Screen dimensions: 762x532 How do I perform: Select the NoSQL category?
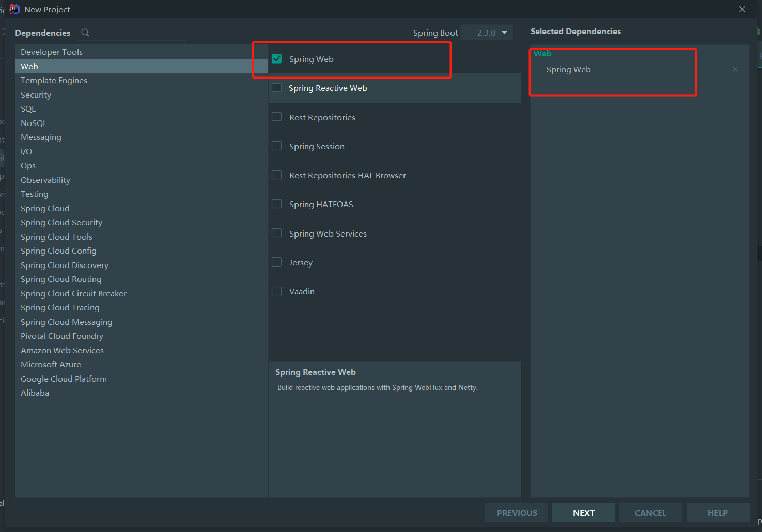click(x=142, y=123)
